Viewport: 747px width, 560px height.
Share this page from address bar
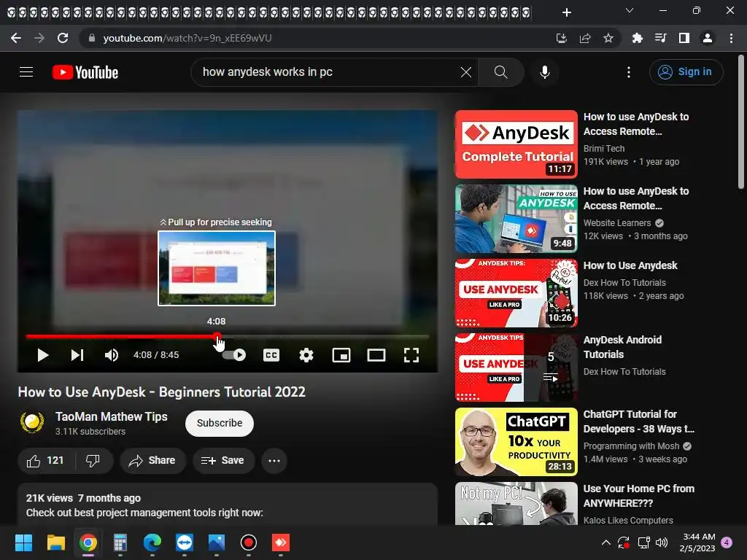pyautogui.click(x=585, y=38)
